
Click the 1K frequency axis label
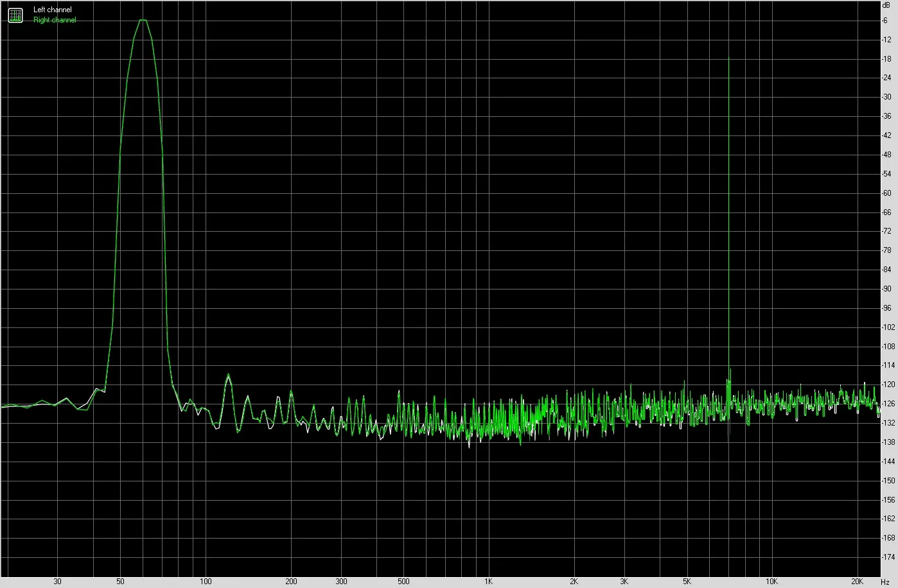489,582
